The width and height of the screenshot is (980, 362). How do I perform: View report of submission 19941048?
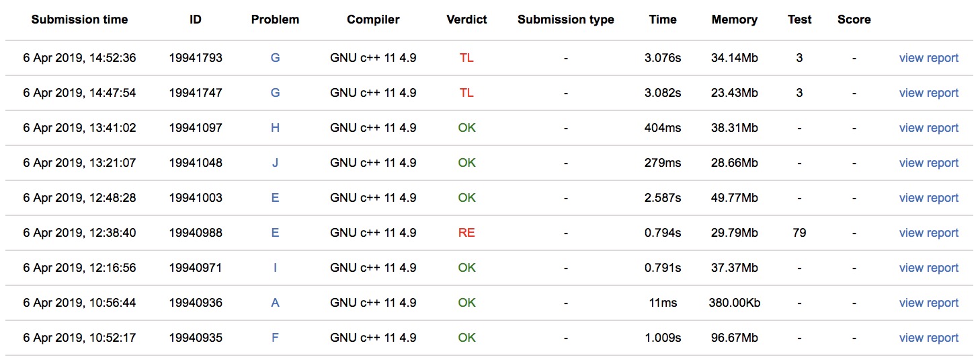pos(928,163)
